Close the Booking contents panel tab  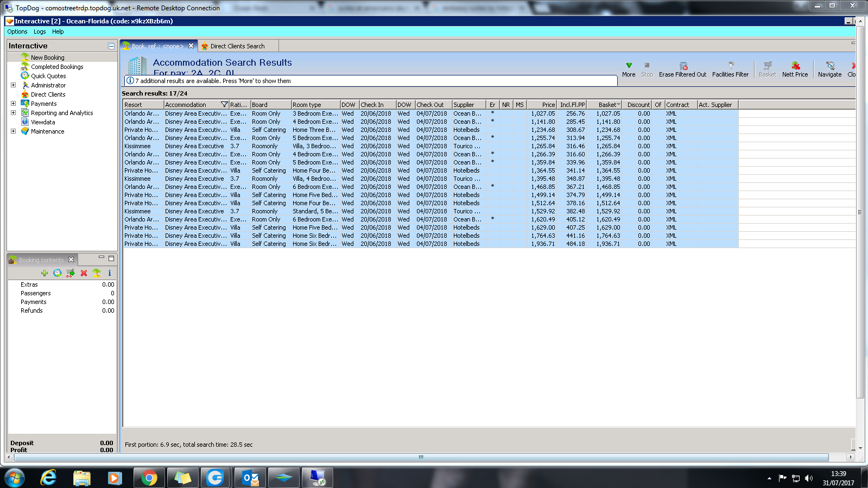[71, 260]
